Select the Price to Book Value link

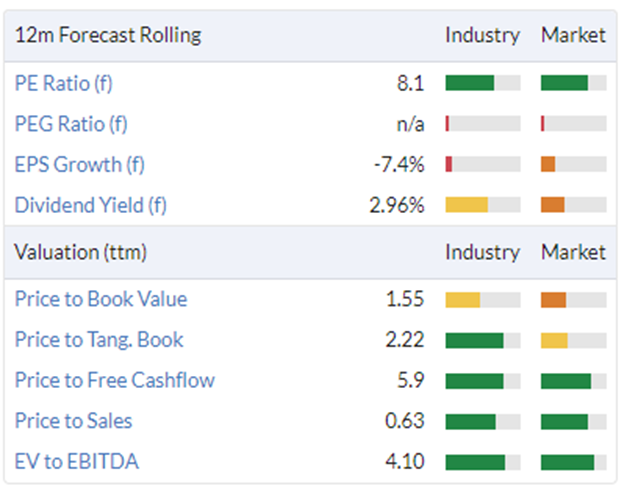point(101,299)
